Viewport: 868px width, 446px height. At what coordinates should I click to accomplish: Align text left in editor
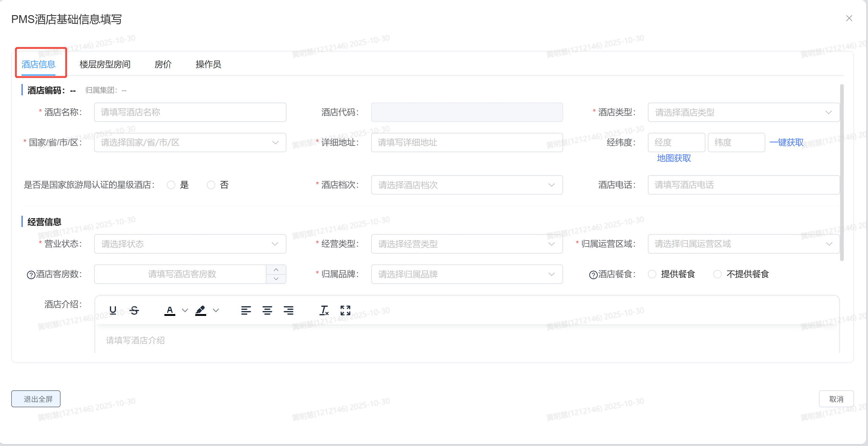click(x=246, y=310)
